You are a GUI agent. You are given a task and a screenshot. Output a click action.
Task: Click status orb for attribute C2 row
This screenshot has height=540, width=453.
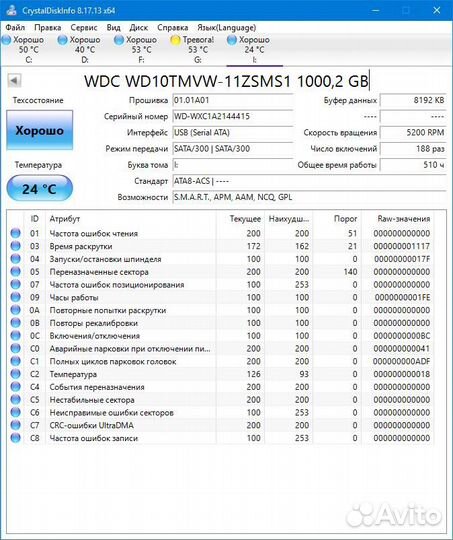tap(16, 374)
